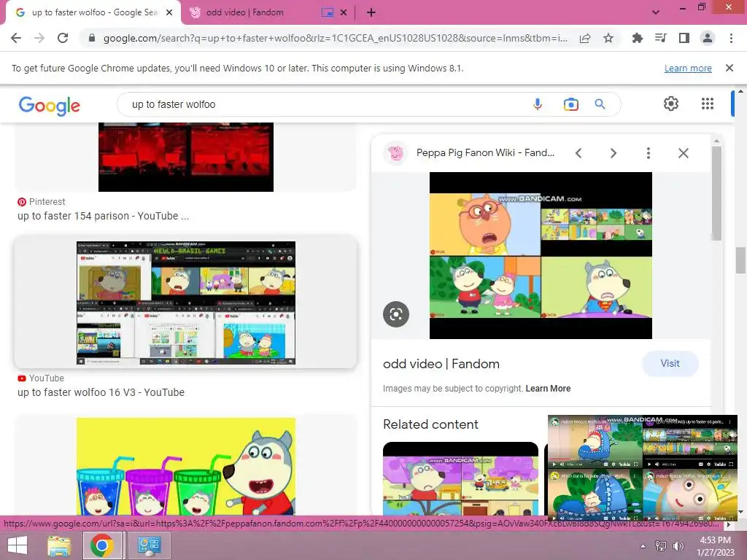
Task: Open File Explorer from the taskbar
Action: click(x=59, y=545)
